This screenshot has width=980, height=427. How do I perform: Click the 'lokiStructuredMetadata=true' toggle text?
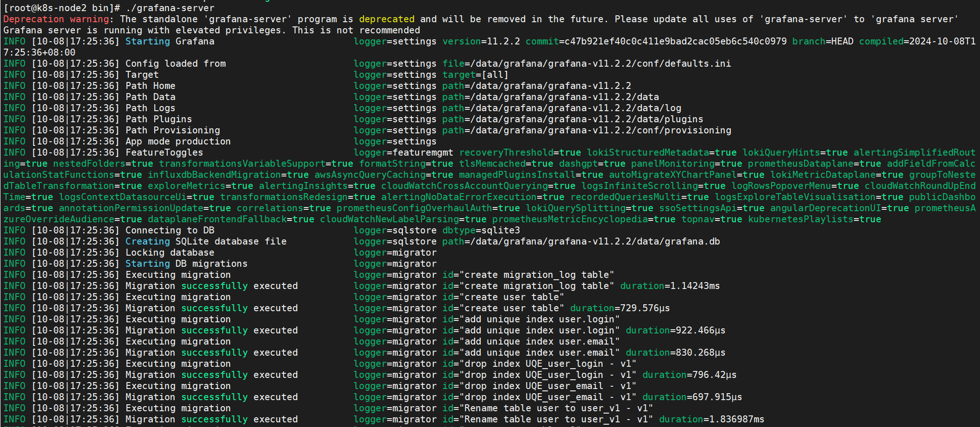click(662, 152)
